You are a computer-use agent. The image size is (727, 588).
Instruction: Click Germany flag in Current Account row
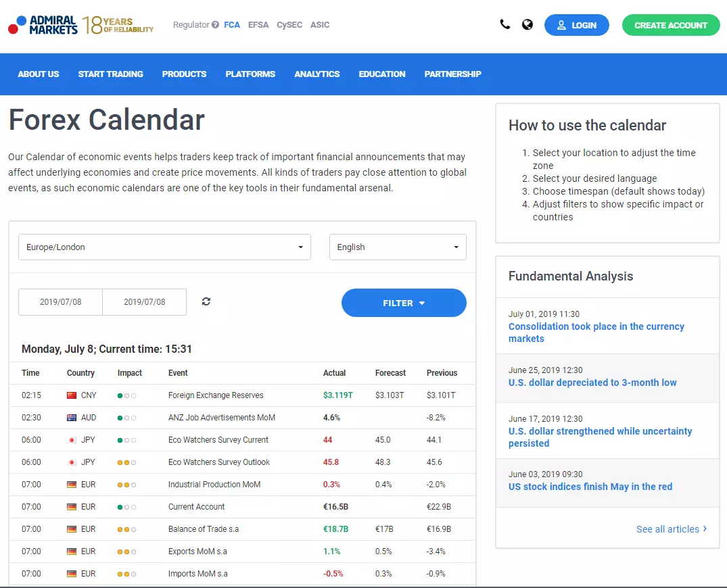tap(72, 506)
